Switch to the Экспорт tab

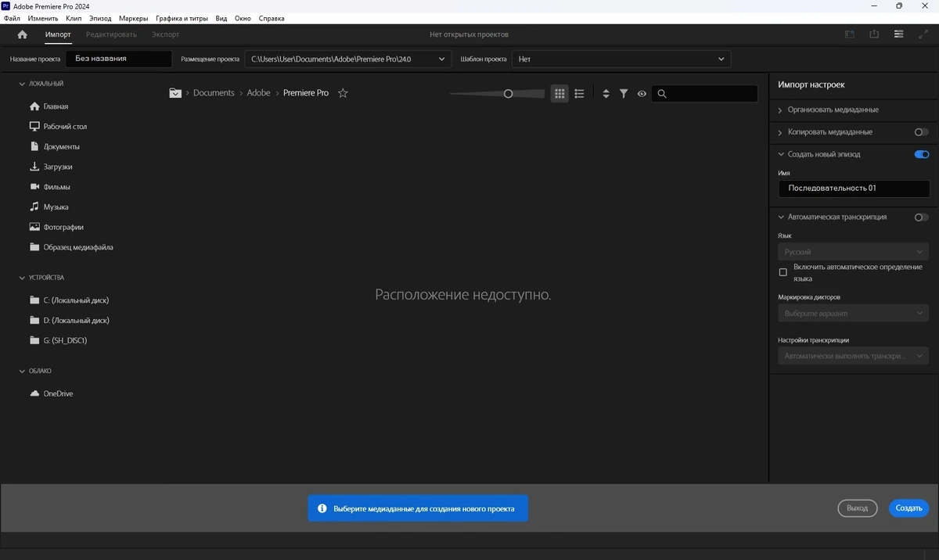click(x=165, y=34)
